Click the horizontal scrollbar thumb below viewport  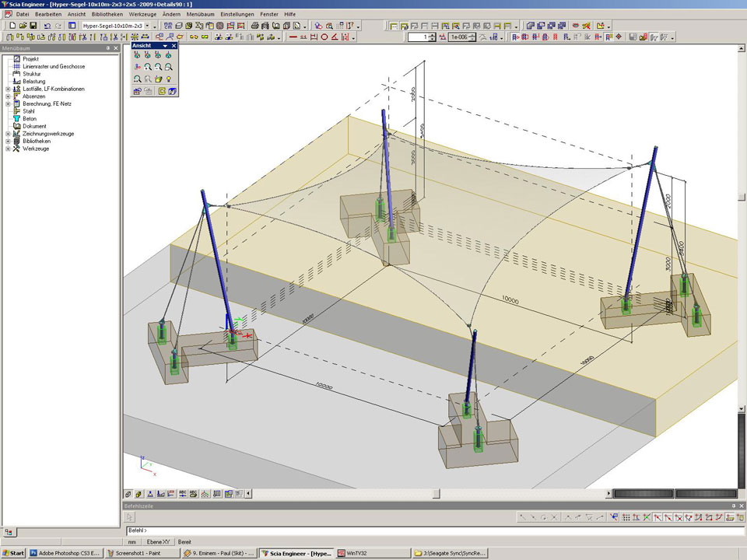[x=436, y=493]
